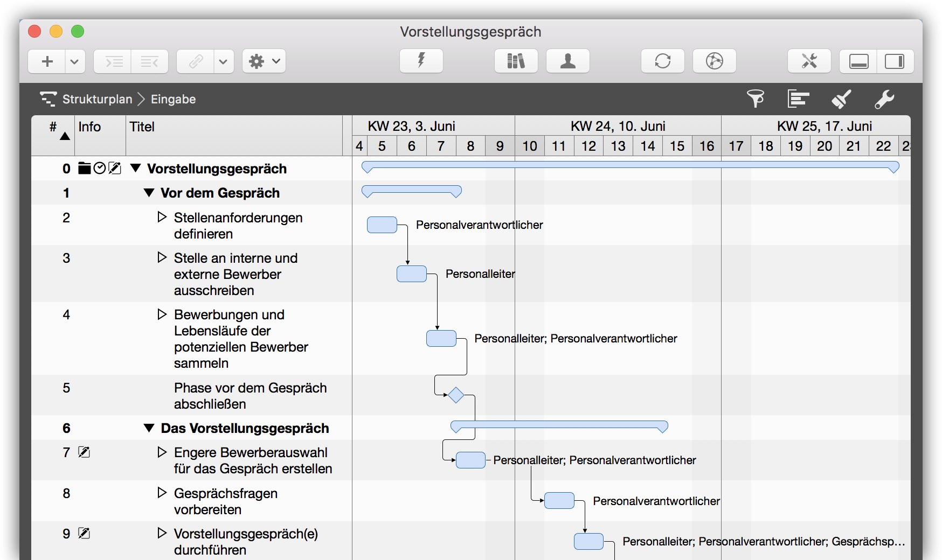Image resolution: width=942 pixels, height=560 pixels.
Task: Click the 'Titel' column header
Action: pyautogui.click(x=142, y=127)
